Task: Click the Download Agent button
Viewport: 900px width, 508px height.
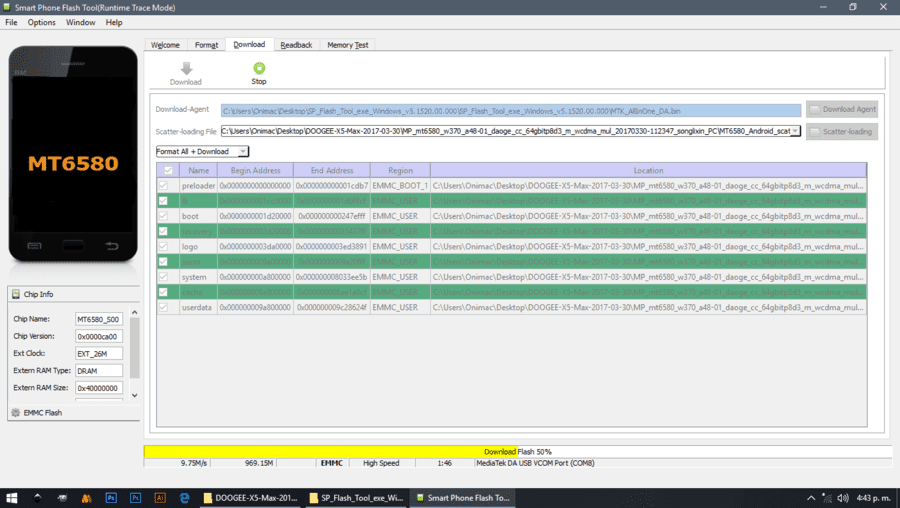Action: [841, 109]
